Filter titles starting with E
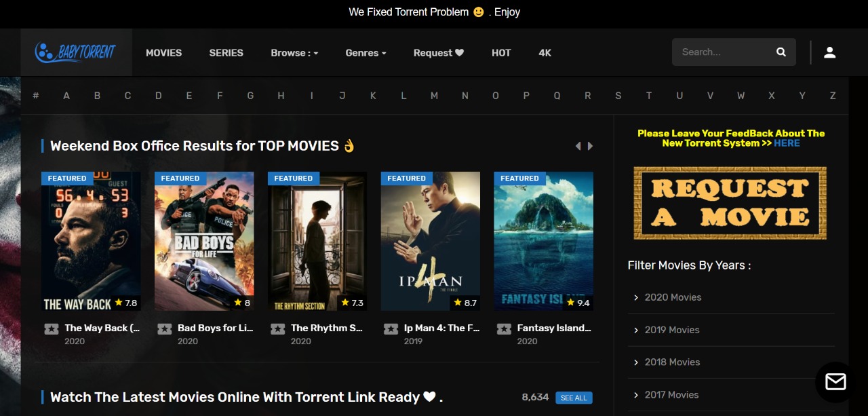Viewport: 868px width, 416px height. tap(189, 96)
